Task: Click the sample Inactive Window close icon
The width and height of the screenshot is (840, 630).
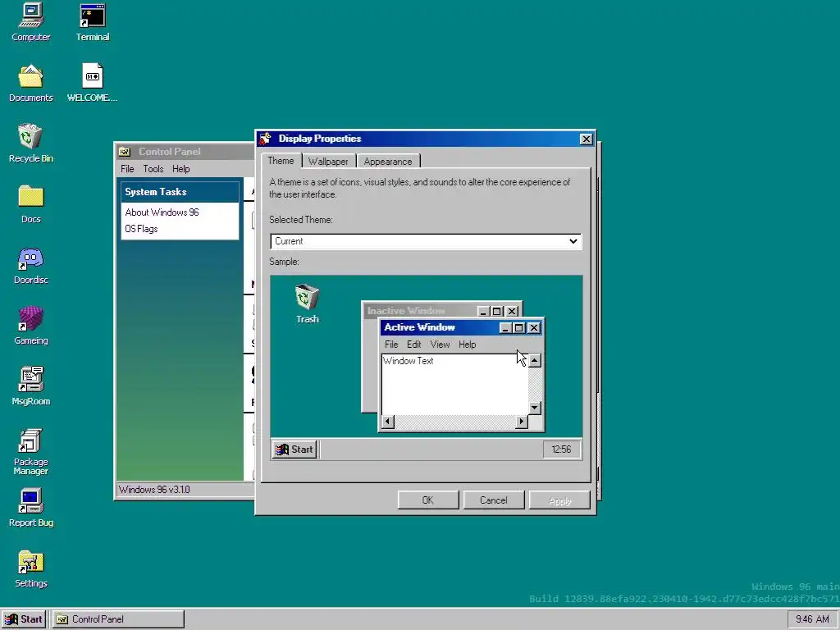Action: coord(513,311)
